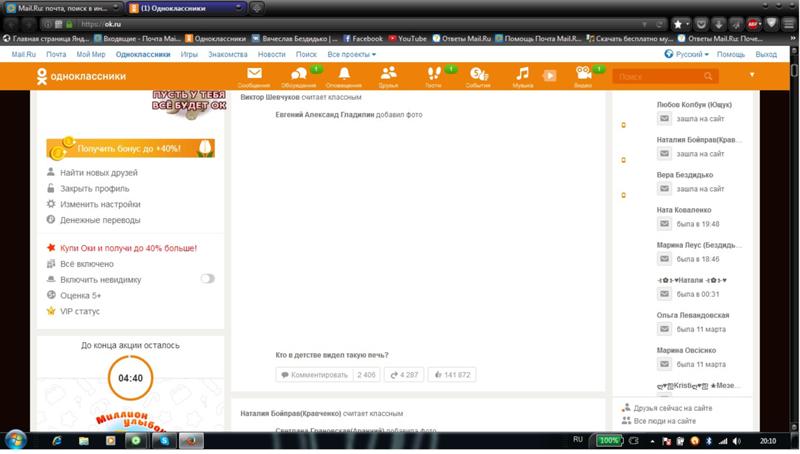800x454 pixels.
Task: Open the Музыка music icon
Action: click(x=522, y=74)
